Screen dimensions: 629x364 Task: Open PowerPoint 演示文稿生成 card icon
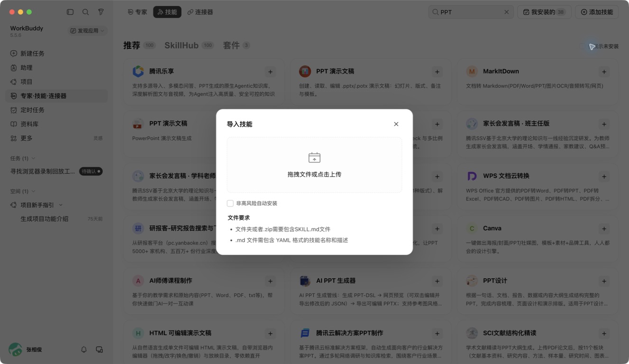[138, 124]
